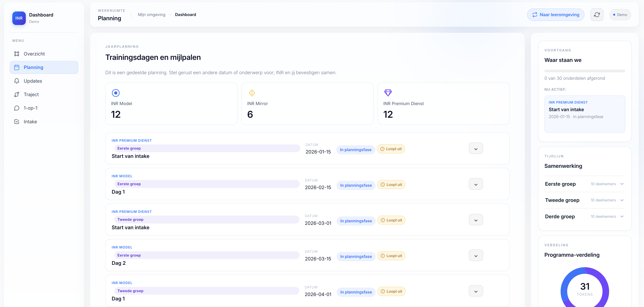644x307 pixels.
Task: Click the bell icon next to Updates
Action: (17, 81)
